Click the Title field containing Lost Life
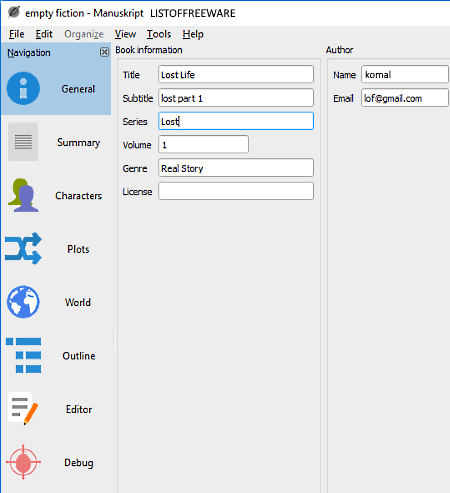The width and height of the screenshot is (450, 493). point(236,74)
